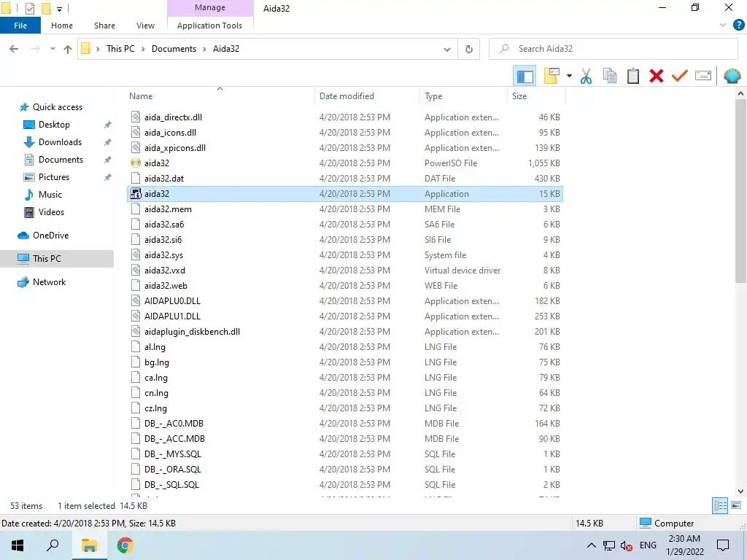Click the This PC breadcrumb
This screenshot has height=560, width=747.
coord(120,49)
